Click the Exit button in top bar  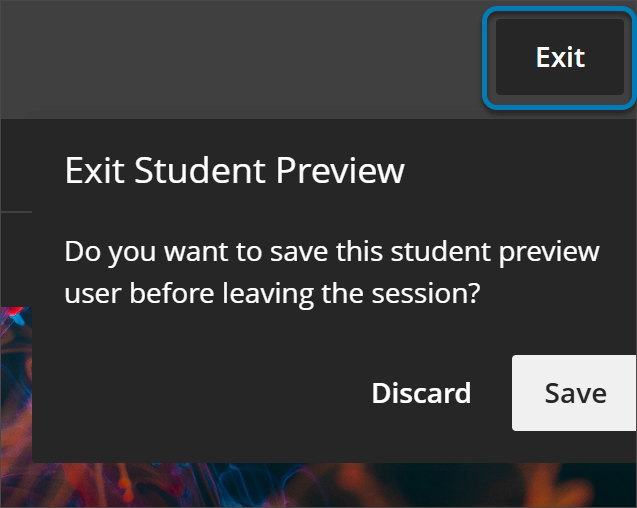point(560,57)
